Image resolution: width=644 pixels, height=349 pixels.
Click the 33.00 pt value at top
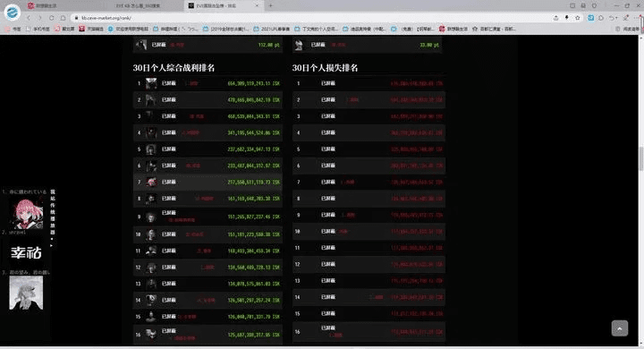[x=429, y=45]
